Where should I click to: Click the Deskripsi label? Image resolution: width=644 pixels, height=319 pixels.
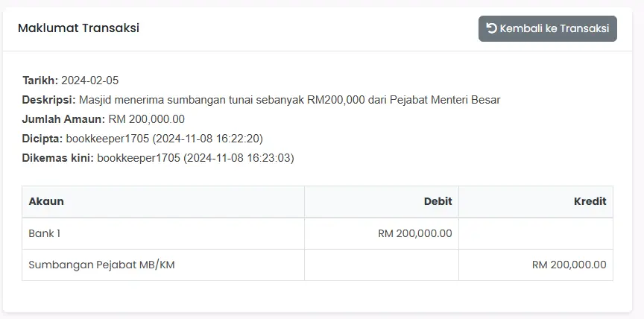(49, 100)
